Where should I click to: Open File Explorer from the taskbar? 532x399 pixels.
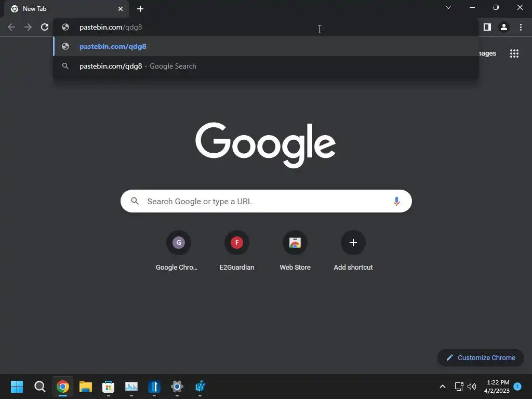coord(86,387)
